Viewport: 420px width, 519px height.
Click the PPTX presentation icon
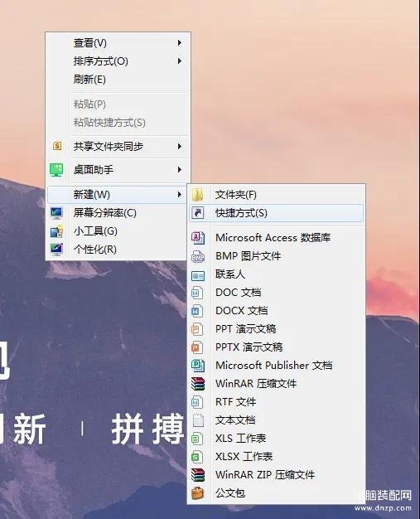[197, 347]
